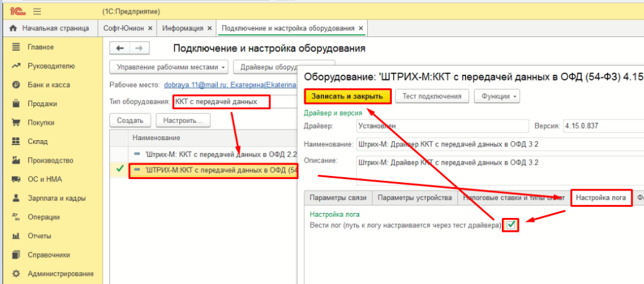The image size is (644, 284).
Task: Click the Наименование column header
Action: [214, 138]
